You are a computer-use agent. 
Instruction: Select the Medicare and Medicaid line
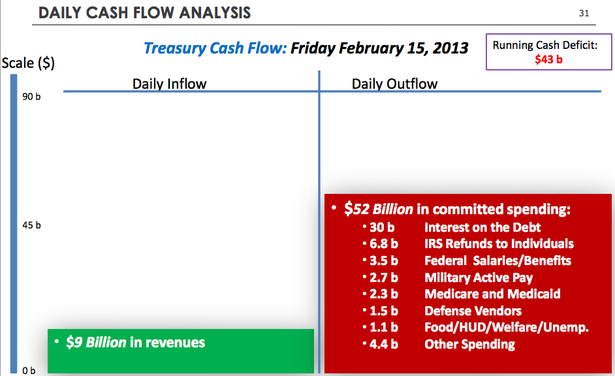click(x=465, y=294)
